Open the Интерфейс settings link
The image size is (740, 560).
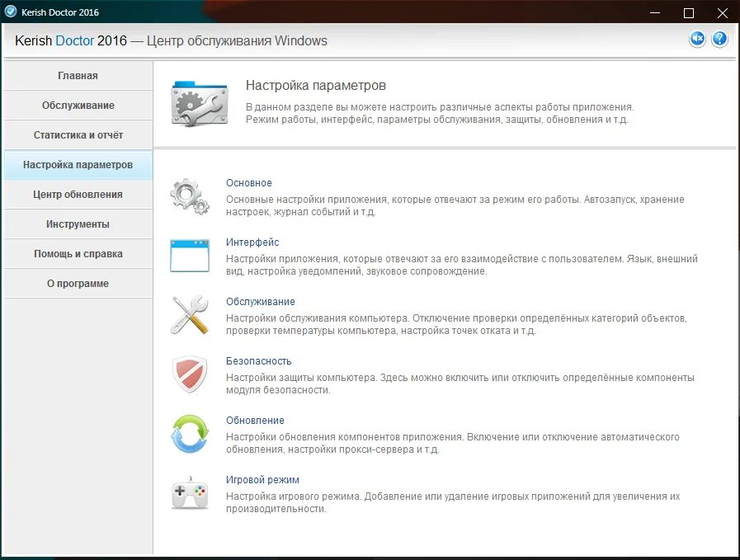click(252, 242)
